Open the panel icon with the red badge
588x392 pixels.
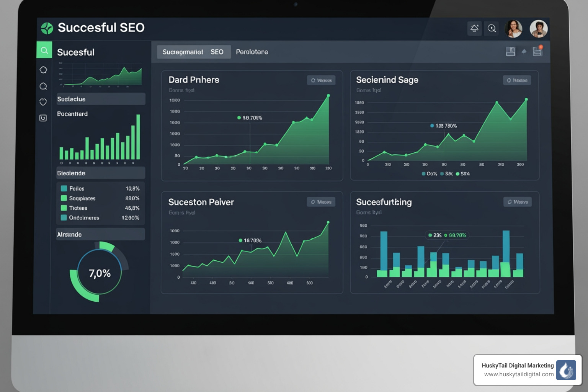pos(537,51)
